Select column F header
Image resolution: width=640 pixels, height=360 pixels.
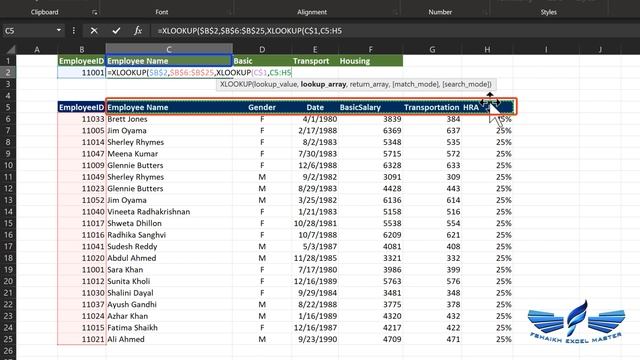[x=370, y=49]
